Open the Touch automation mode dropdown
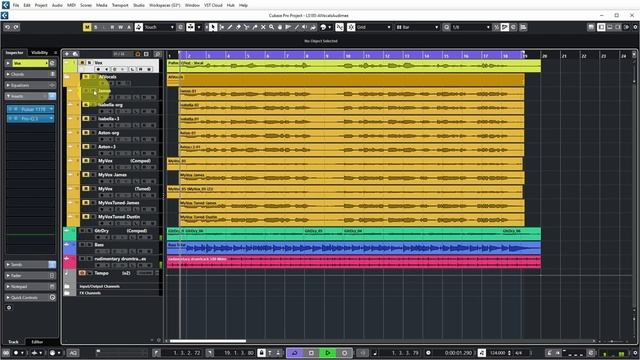This screenshot has width=640, height=360. pos(159,27)
